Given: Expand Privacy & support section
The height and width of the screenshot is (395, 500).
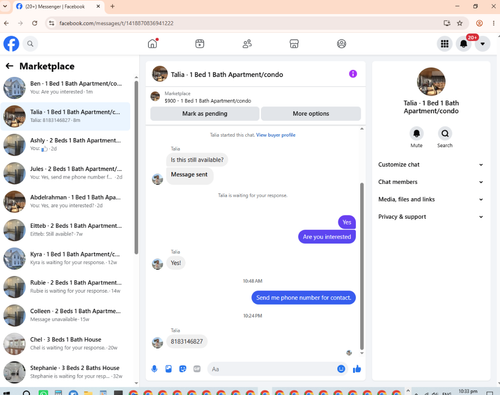Looking at the screenshot, I should click(431, 217).
